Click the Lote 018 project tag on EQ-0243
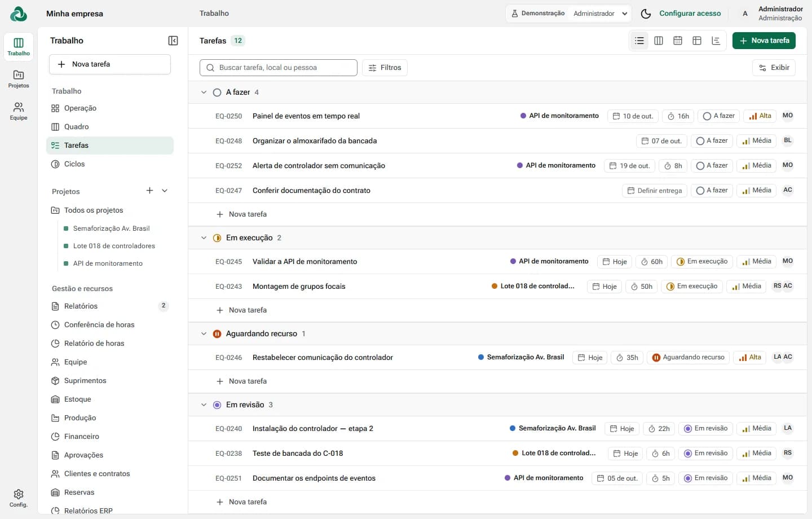This screenshot has width=812, height=519. pos(533,286)
